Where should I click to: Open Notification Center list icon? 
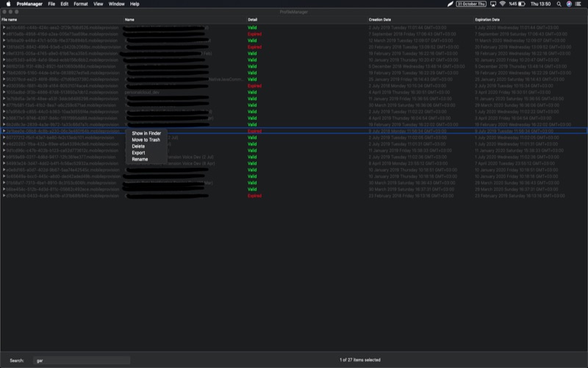(578, 4)
